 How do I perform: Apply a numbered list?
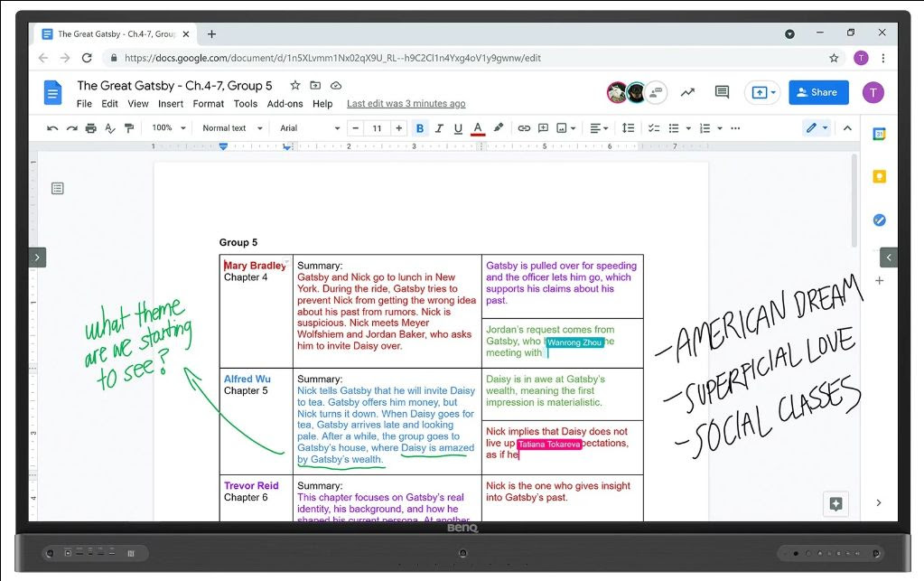pyautogui.click(x=705, y=128)
